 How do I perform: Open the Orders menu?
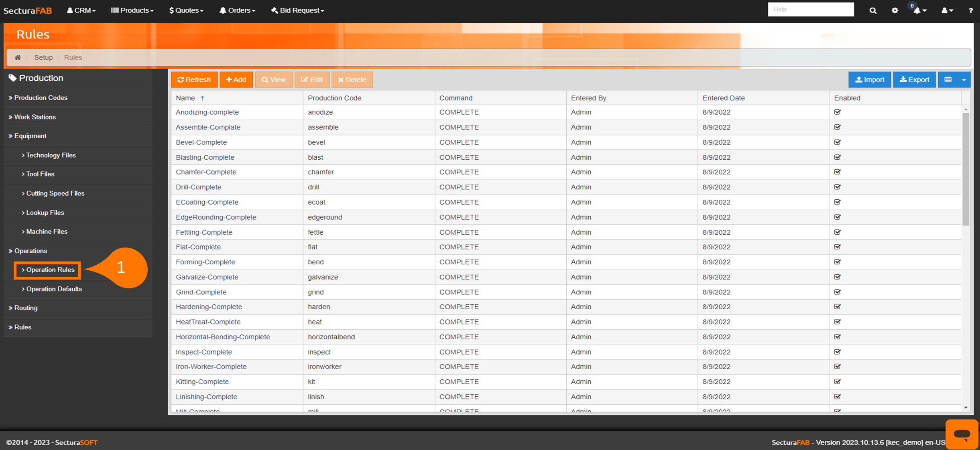(237, 10)
